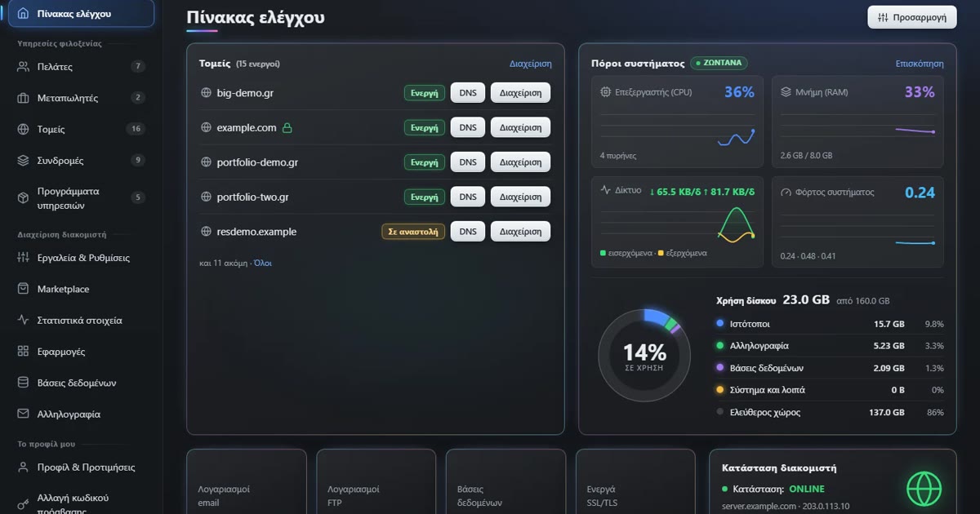980x514 pixels.
Task: Click the Συνδρομές layers icon
Action: pyautogui.click(x=23, y=161)
